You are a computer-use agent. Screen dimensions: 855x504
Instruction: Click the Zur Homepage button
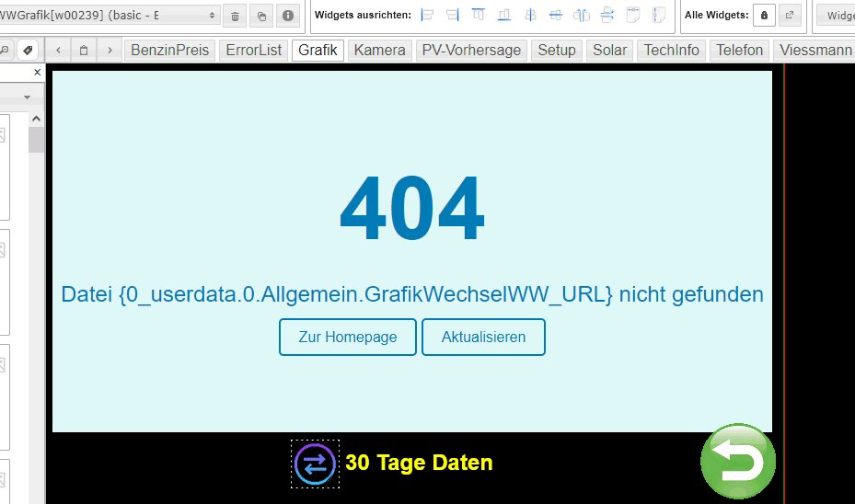[x=348, y=338]
